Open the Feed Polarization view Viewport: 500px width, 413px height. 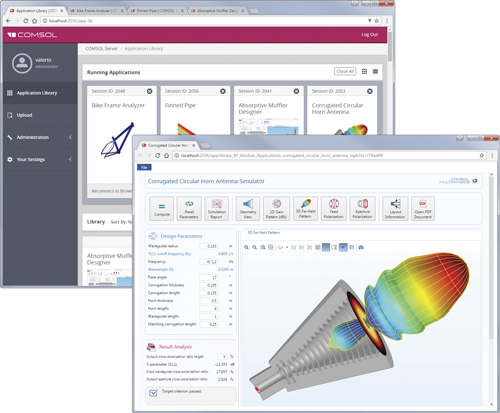click(x=334, y=209)
